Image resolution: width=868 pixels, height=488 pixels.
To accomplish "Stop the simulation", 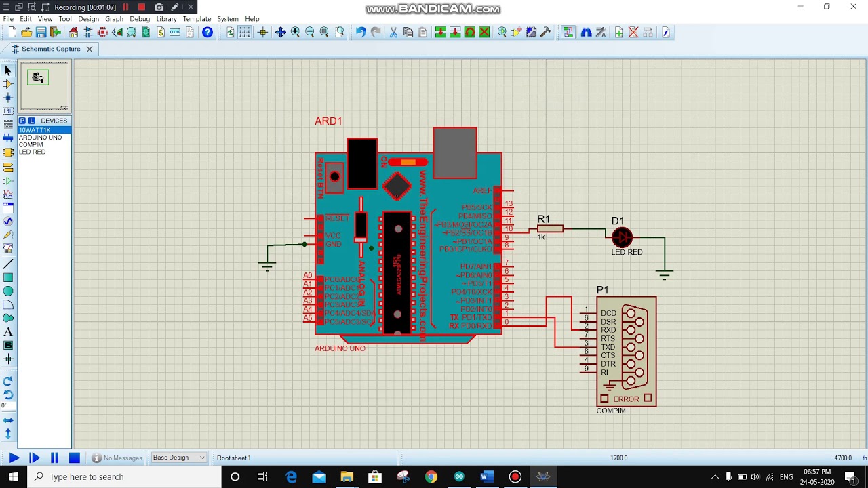I will point(75,458).
